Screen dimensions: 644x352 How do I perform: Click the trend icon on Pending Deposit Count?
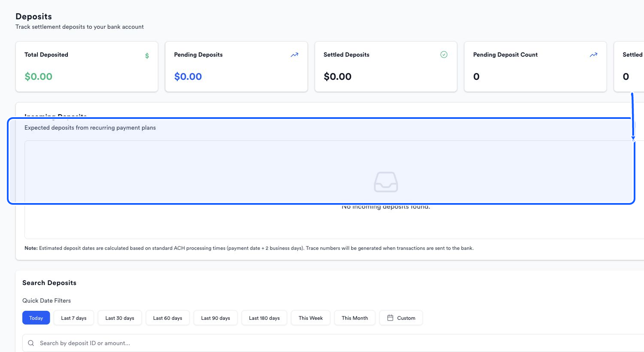point(593,55)
